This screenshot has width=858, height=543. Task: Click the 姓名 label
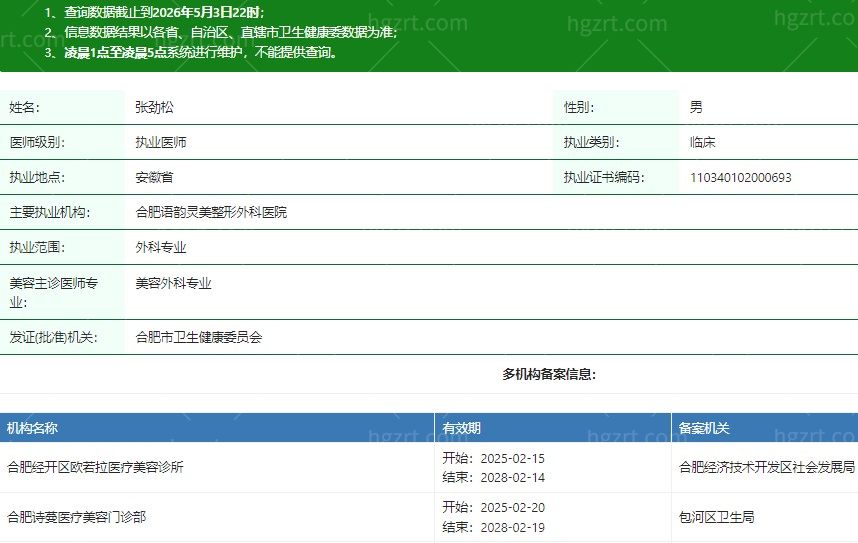tap(25, 107)
